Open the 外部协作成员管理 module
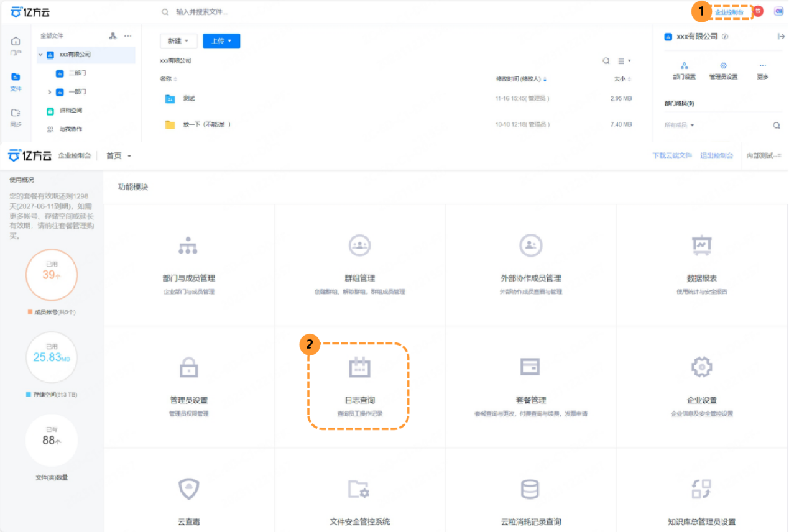This screenshot has height=532, width=789. tap(530, 265)
